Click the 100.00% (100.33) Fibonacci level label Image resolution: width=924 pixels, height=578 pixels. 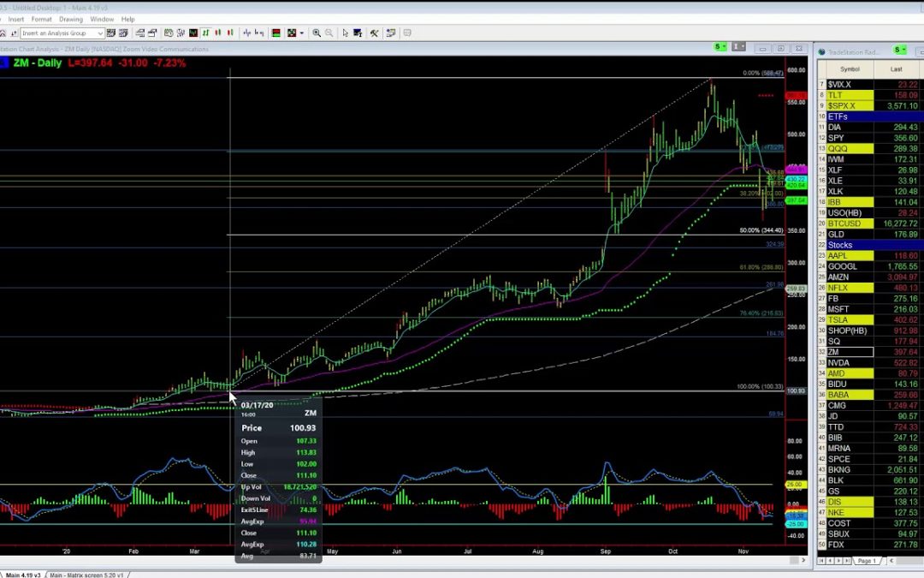point(761,387)
